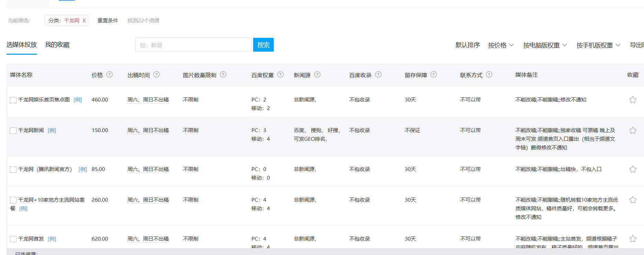Image resolution: width=644 pixels, height=255 pixels.
Task: Expand the 按价格 sort dropdown
Action: point(501,45)
